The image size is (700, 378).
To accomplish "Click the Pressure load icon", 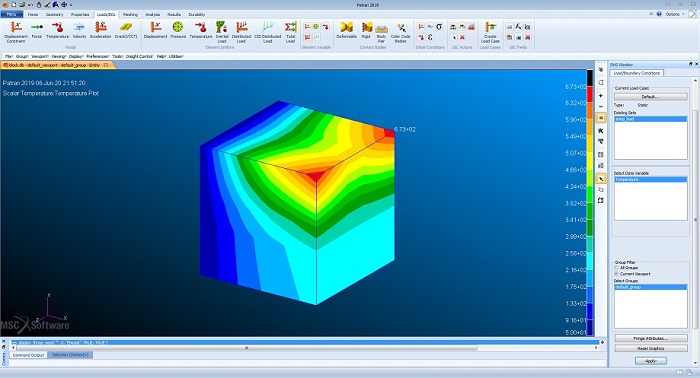I will pyautogui.click(x=178, y=30).
